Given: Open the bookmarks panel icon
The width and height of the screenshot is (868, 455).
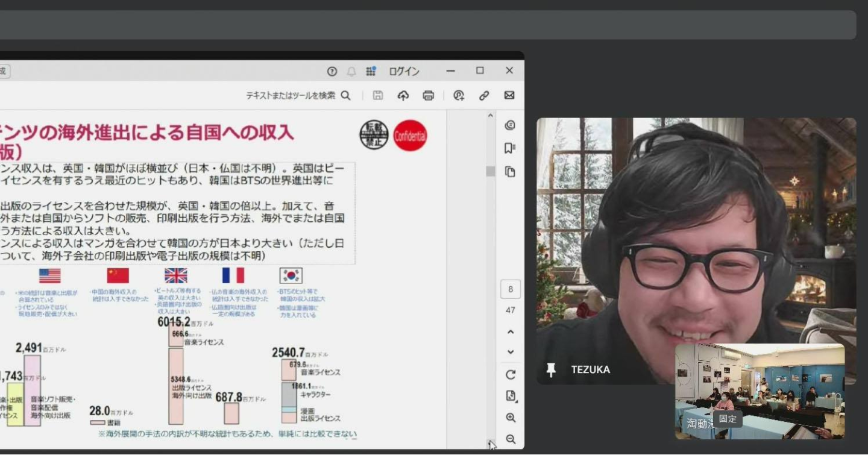Looking at the screenshot, I should tap(510, 148).
